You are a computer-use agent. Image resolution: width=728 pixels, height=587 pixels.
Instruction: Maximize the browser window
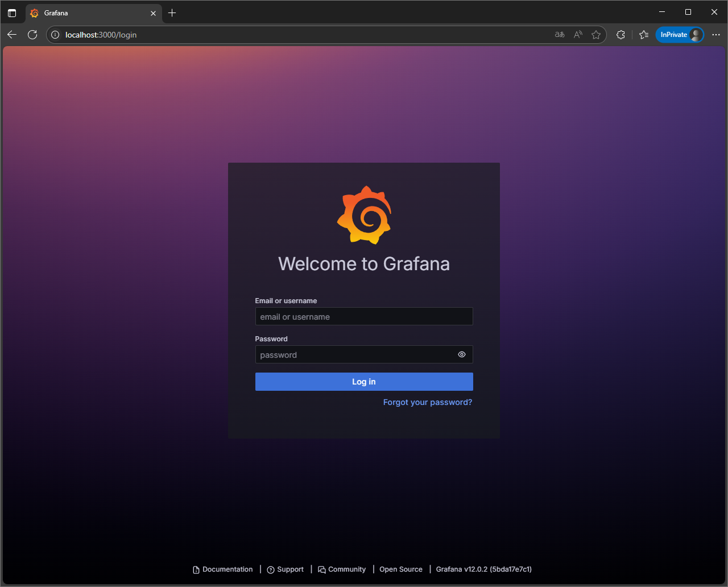coord(688,12)
